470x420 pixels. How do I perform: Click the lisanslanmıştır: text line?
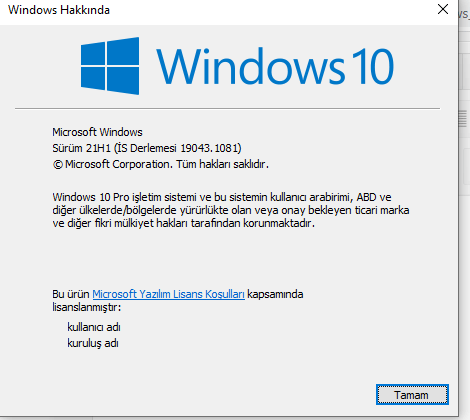[x=87, y=307]
